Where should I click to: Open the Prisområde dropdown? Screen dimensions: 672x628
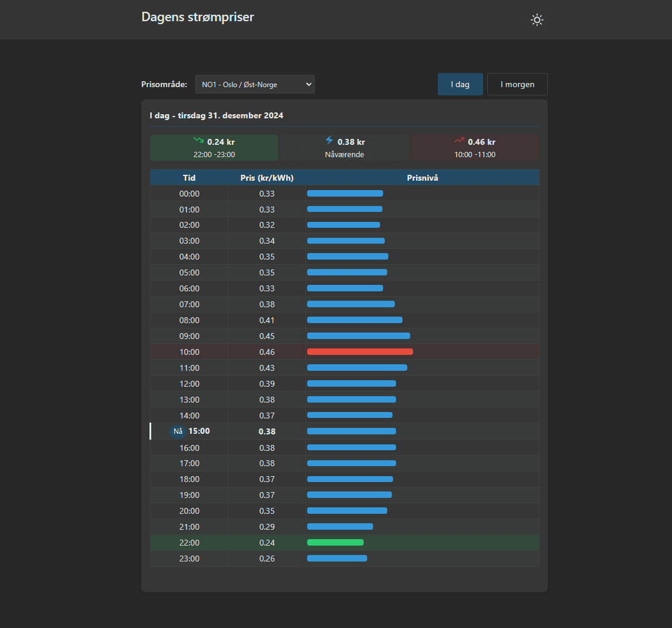pos(255,84)
